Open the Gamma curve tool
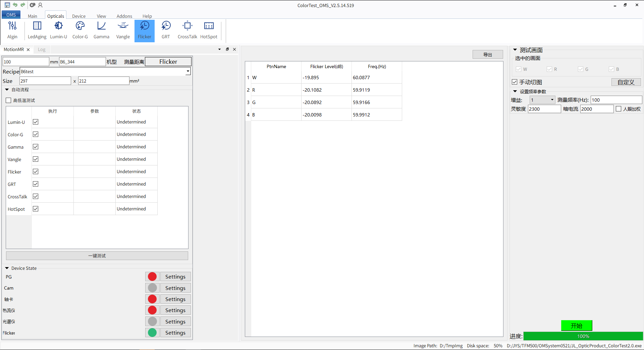Viewport: 644px width, 350px height. pyautogui.click(x=101, y=30)
